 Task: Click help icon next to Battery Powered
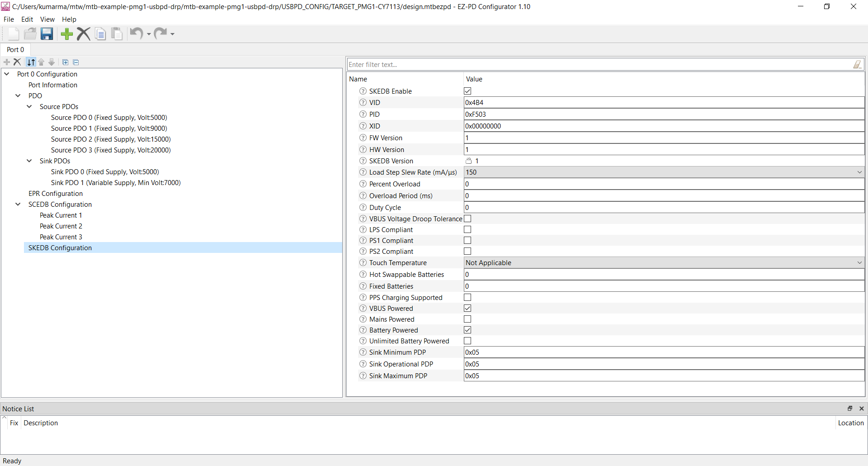363,330
